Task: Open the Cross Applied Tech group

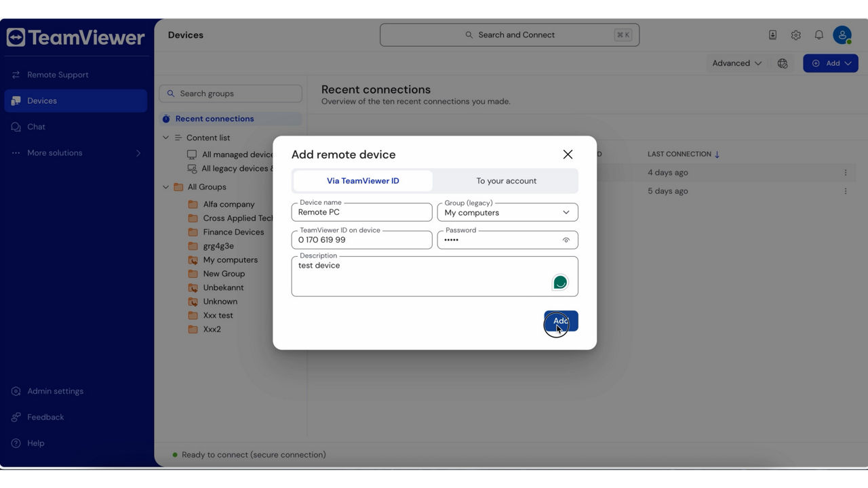Action: [x=238, y=218]
